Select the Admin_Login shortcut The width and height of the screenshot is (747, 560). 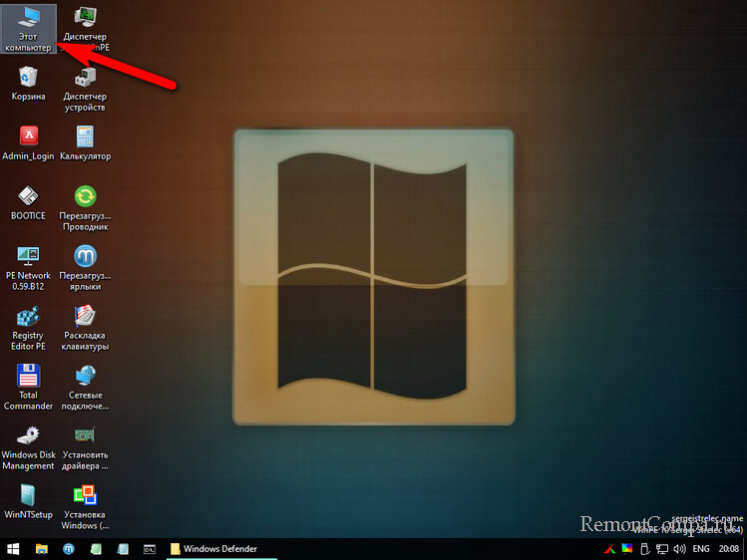coord(28,143)
